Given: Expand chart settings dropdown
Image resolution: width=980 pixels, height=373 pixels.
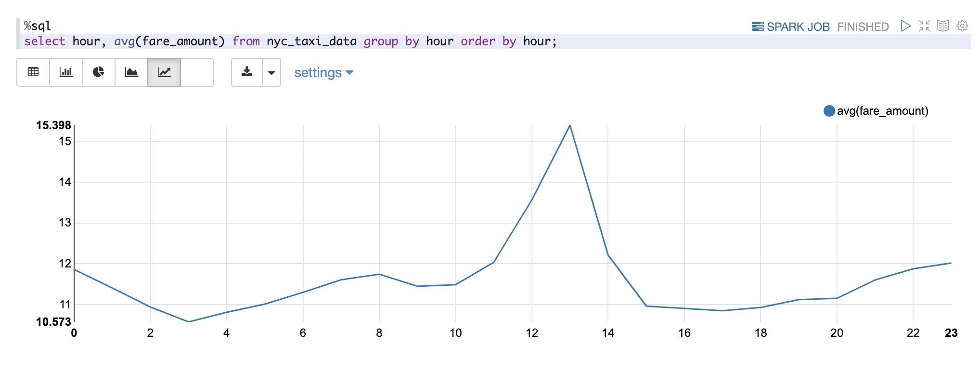Looking at the screenshot, I should [x=323, y=73].
